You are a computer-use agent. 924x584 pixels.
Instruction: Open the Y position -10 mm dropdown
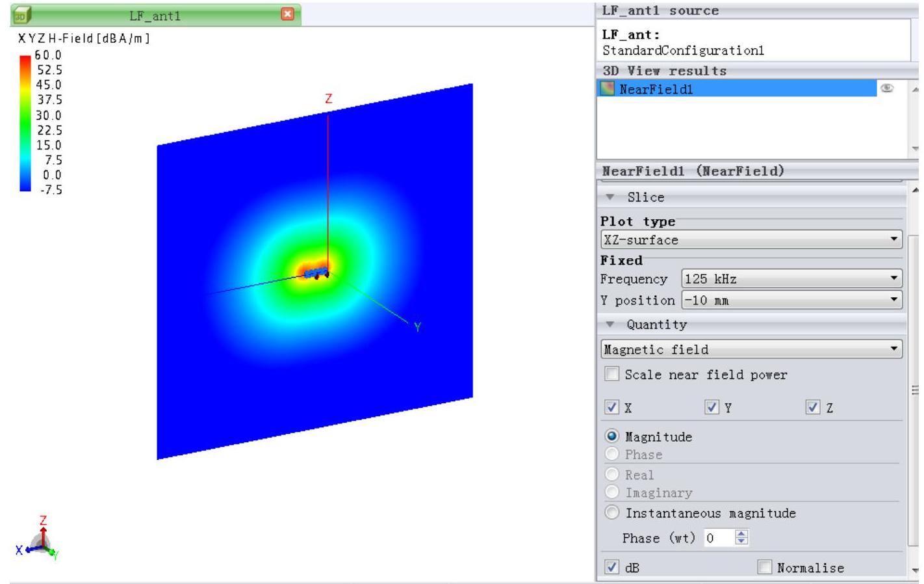[x=792, y=300]
